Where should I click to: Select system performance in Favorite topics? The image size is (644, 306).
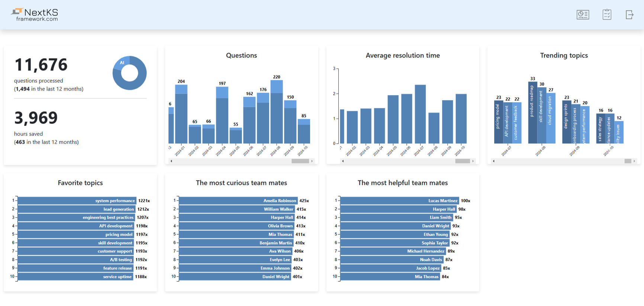[x=77, y=201]
